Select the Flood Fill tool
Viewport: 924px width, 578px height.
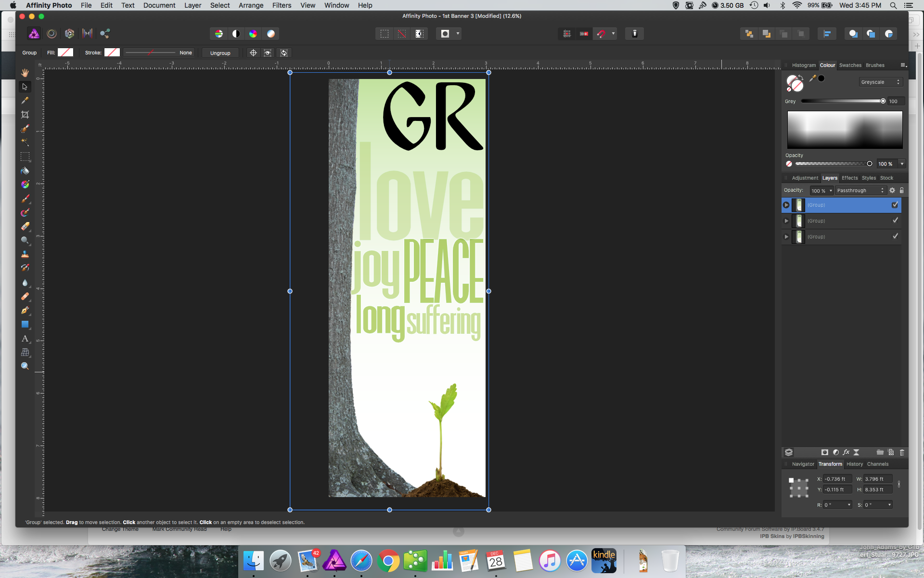pos(25,171)
